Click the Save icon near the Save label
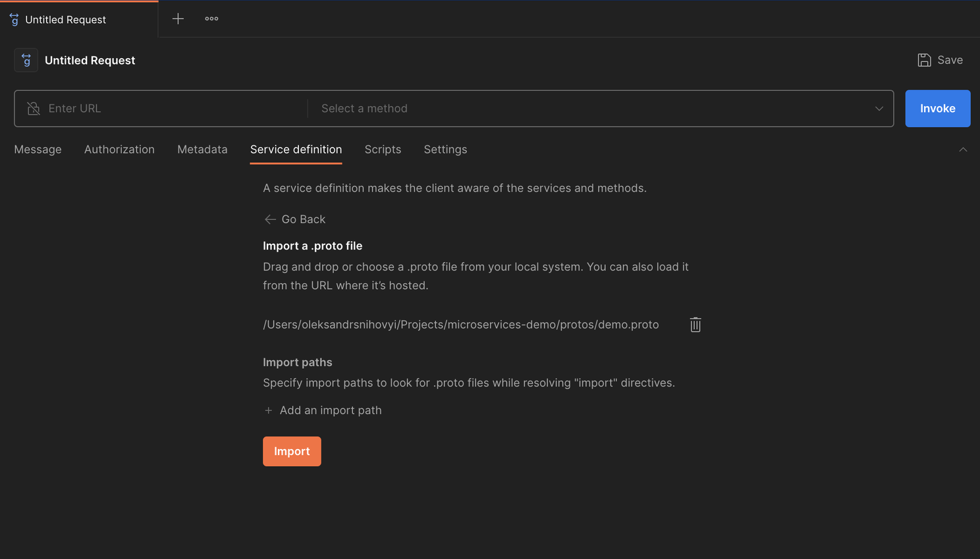 click(924, 59)
